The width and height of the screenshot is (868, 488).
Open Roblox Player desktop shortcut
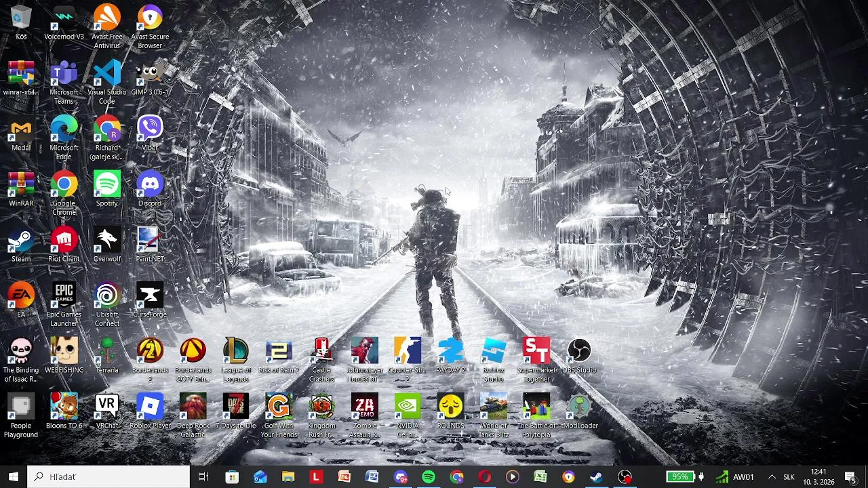tap(150, 411)
